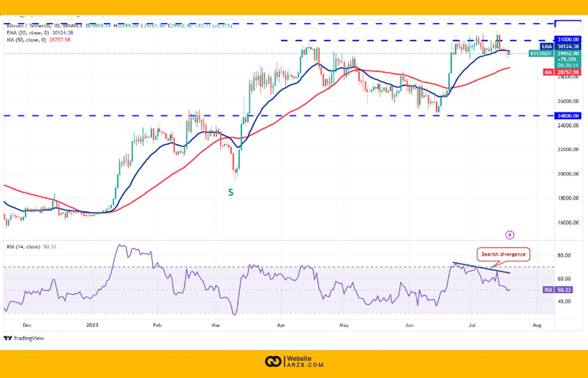
Task: Select the EMA tag on price axis
Action: [x=547, y=47]
